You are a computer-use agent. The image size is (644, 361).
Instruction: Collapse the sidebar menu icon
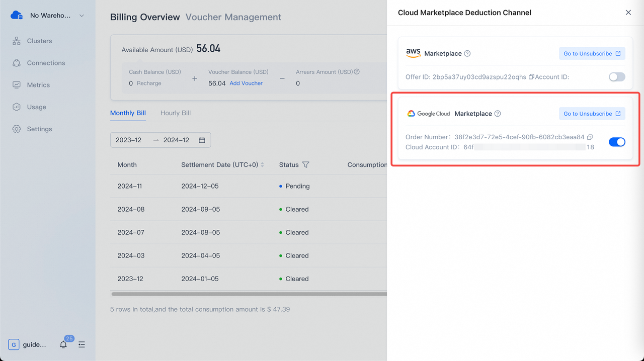click(82, 345)
